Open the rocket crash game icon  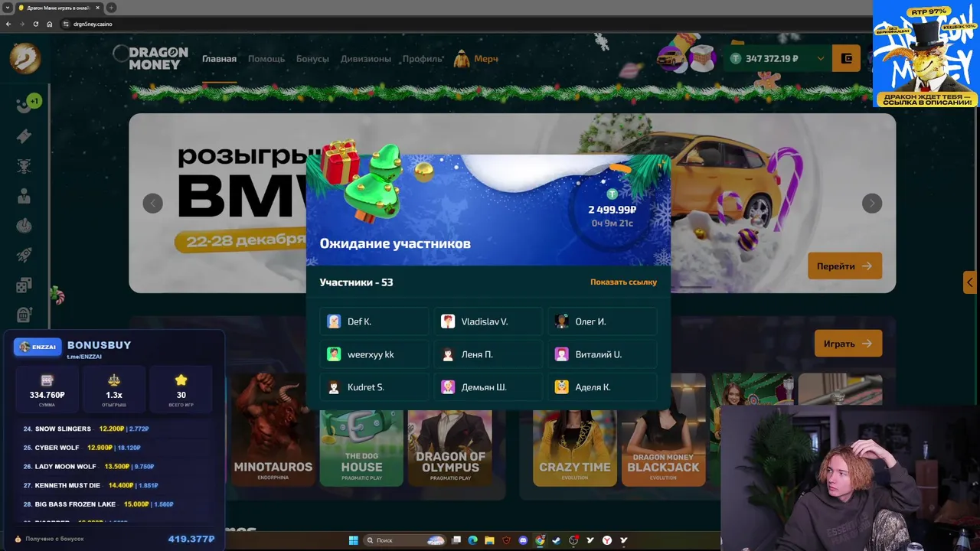coord(24,256)
